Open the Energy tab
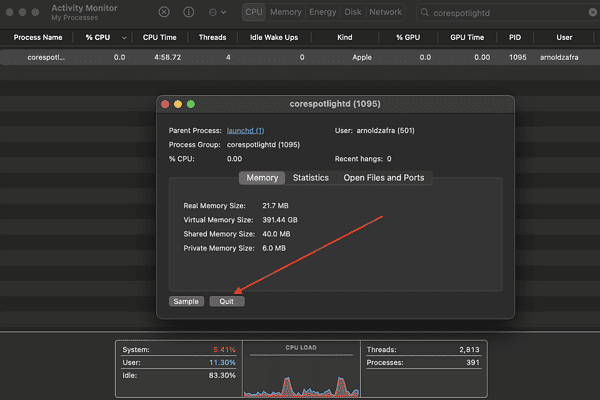 tap(323, 12)
